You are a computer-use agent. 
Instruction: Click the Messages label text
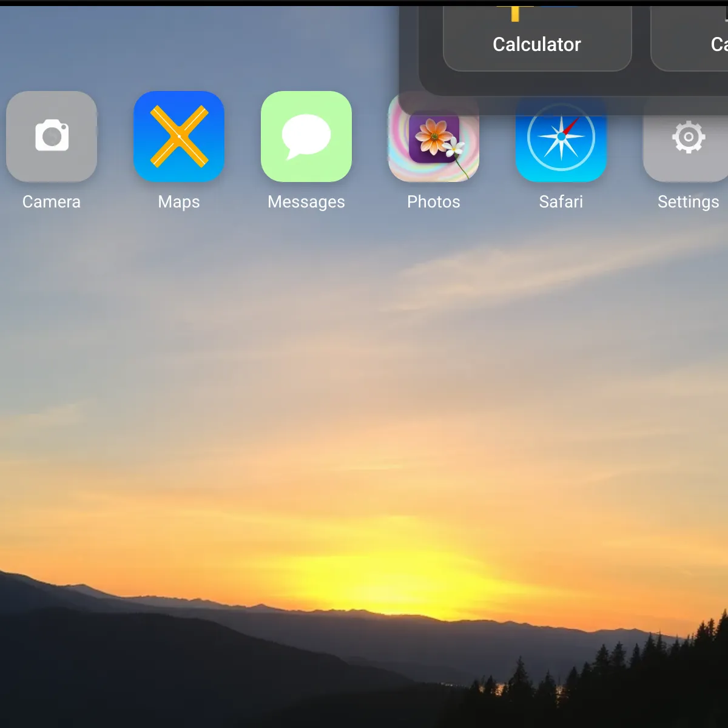coord(306,202)
